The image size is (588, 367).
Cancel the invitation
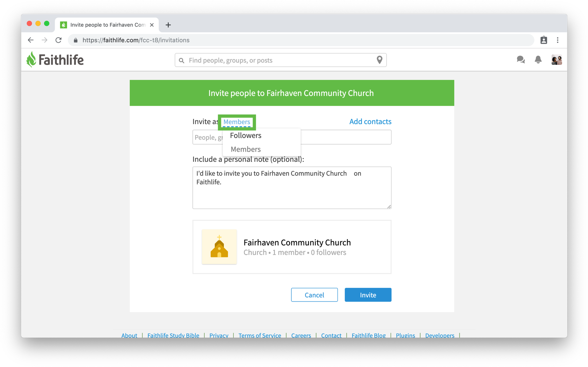[314, 295]
